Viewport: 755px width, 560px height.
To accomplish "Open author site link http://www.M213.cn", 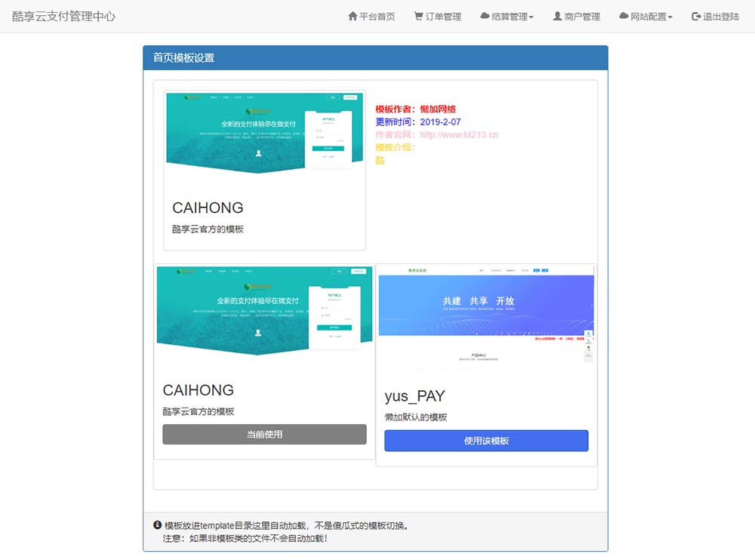I will (x=459, y=135).
